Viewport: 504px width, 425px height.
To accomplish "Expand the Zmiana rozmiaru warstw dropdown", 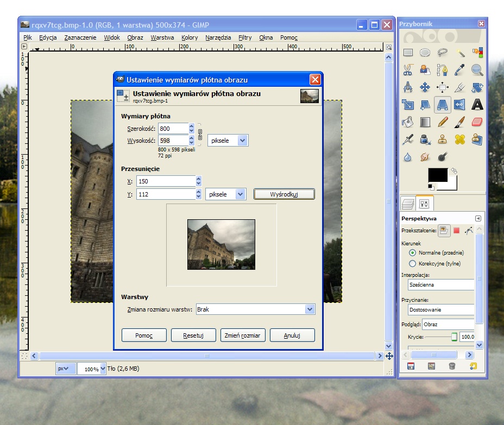I will tap(310, 309).
